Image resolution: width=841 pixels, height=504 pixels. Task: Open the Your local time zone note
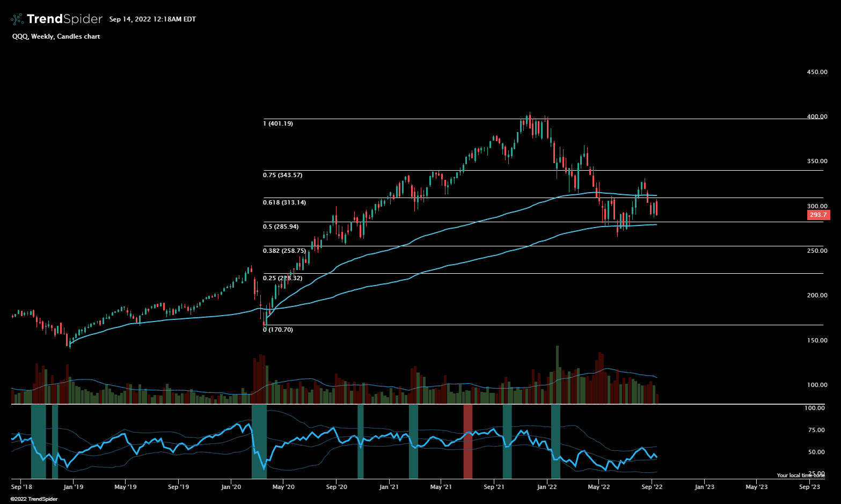coord(800,476)
